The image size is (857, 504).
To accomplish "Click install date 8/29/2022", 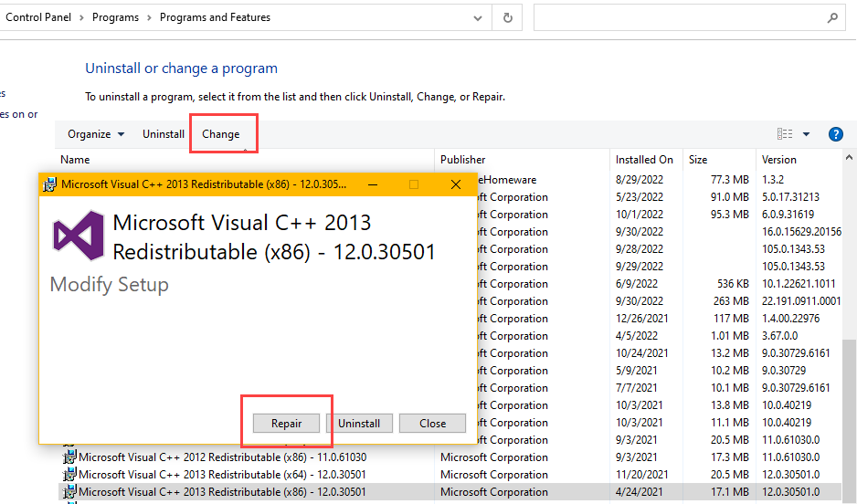I will 640,180.
